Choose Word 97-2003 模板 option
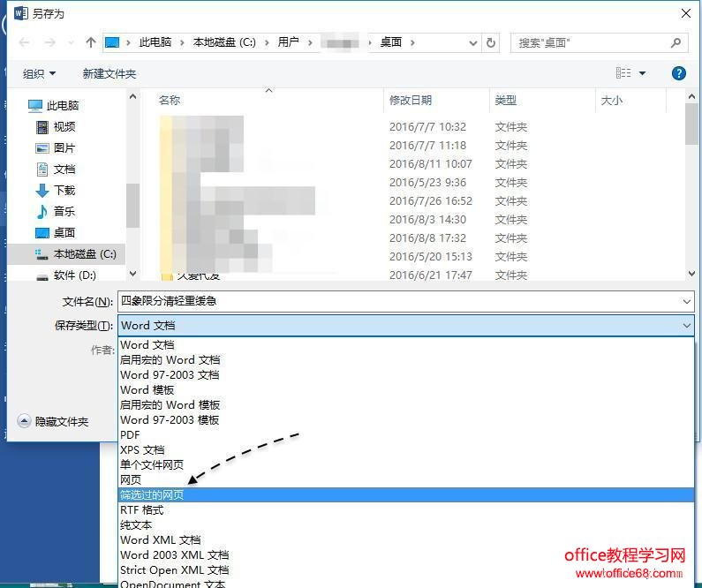The height and width of the screenshot is (588, 702). 406,420
